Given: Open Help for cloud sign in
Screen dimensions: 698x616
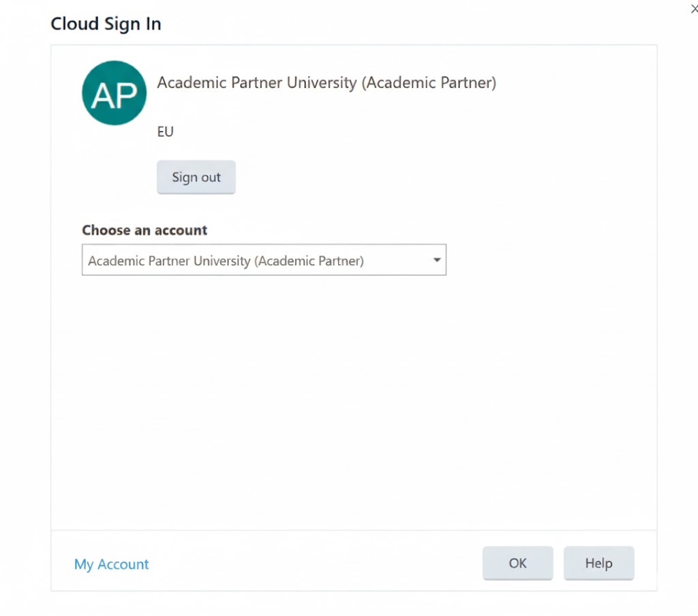Looking at the screenshot, I should [598, 563].
